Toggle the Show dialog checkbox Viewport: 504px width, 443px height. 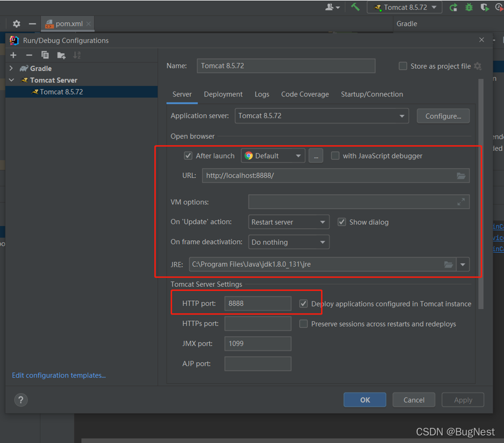pyautogui.click(x=342, y=222)
